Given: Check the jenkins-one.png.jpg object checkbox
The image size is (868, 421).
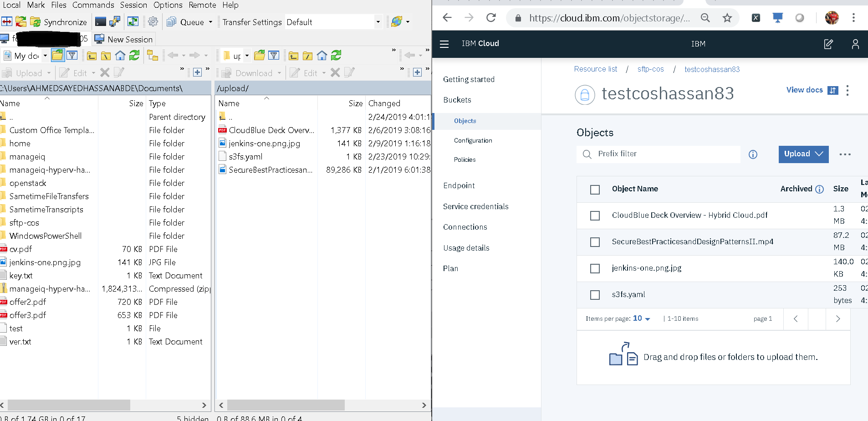Looking at the screenshot, I should [x=595, y=268].
